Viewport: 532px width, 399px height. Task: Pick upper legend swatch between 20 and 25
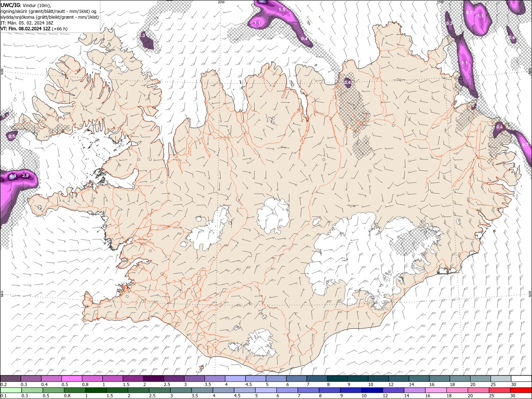480,379
